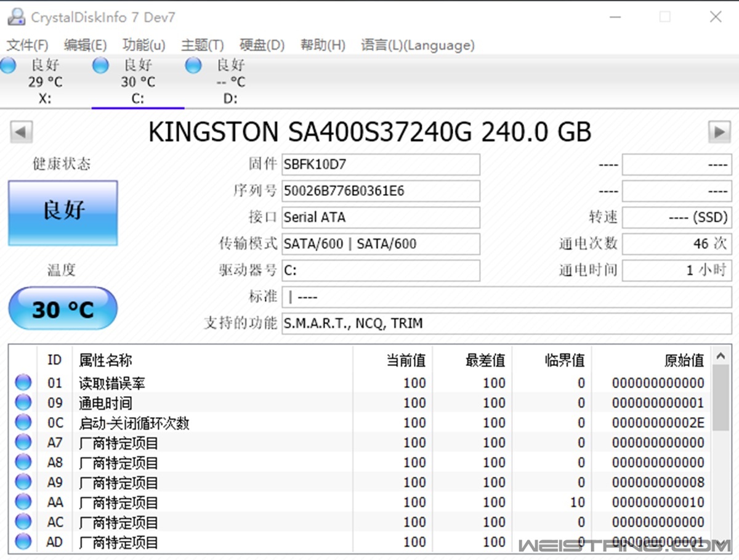Click raw value 00000000002E
The width and height of the screenshot is (739, 560).
[x=658, y=423]
